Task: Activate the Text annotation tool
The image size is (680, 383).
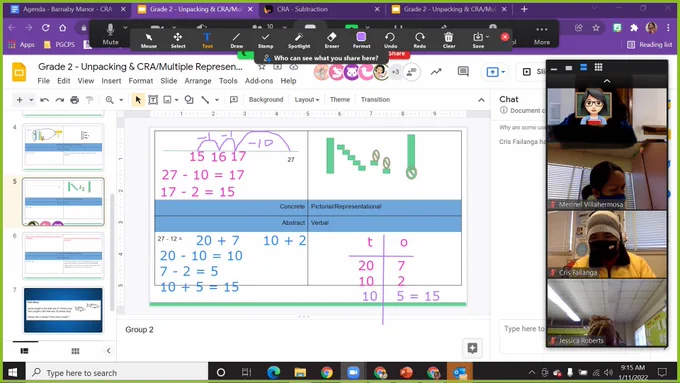Action: click(207, 40)
